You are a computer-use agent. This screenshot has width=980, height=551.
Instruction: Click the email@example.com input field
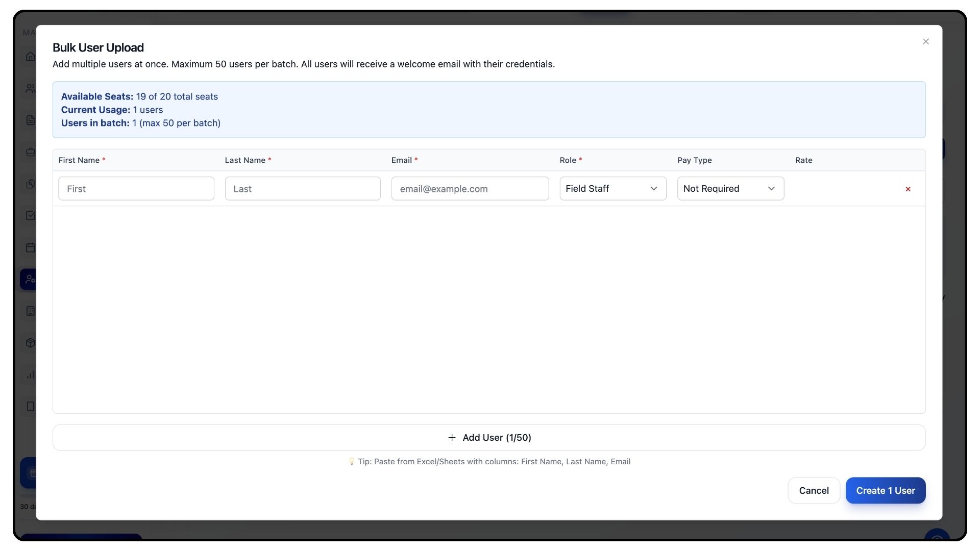coord(470,189)
